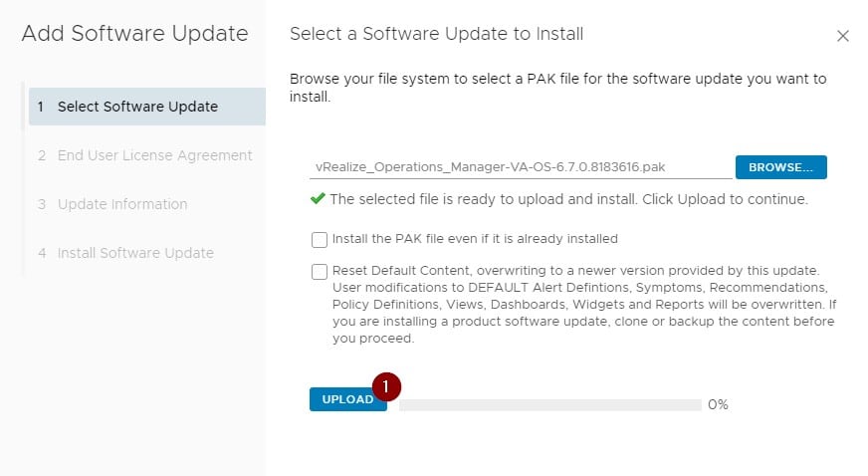Click the 'Select a Software Update to Install' heading
Image resolution: width=868 pixels, height=476 pixels.
click(x=436, y=34)
